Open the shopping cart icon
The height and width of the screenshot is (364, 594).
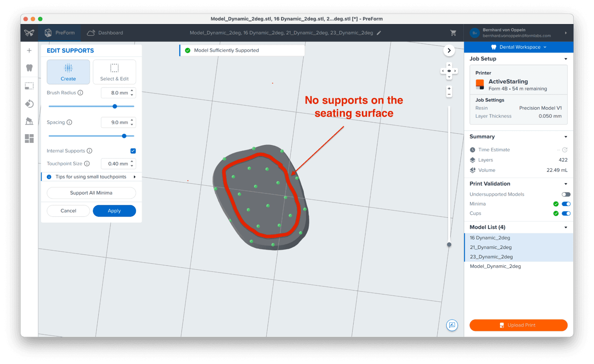pos(453,33)
